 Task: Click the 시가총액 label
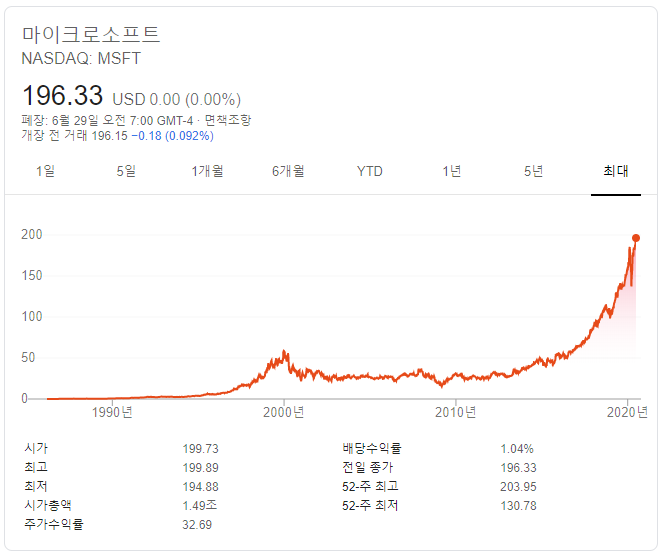[48, 505]
